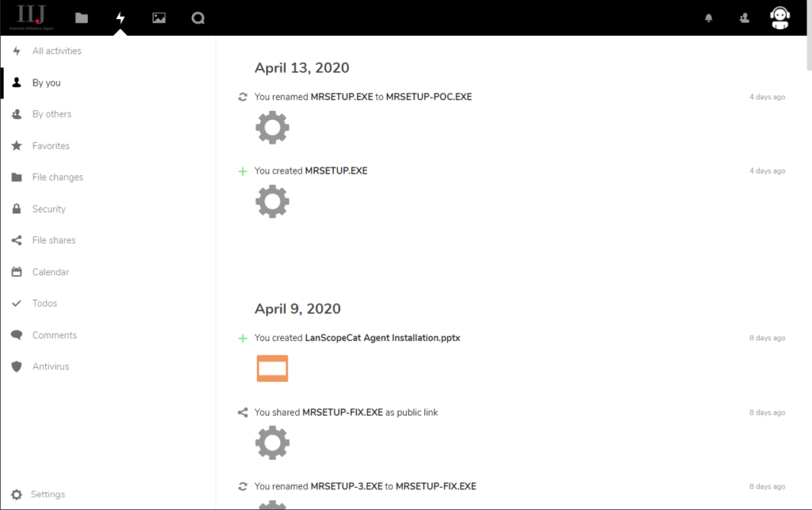Open the contacts icon in header
Image resolution: width=812 pixels, height=510 pixels.
[x=744, y=17]
